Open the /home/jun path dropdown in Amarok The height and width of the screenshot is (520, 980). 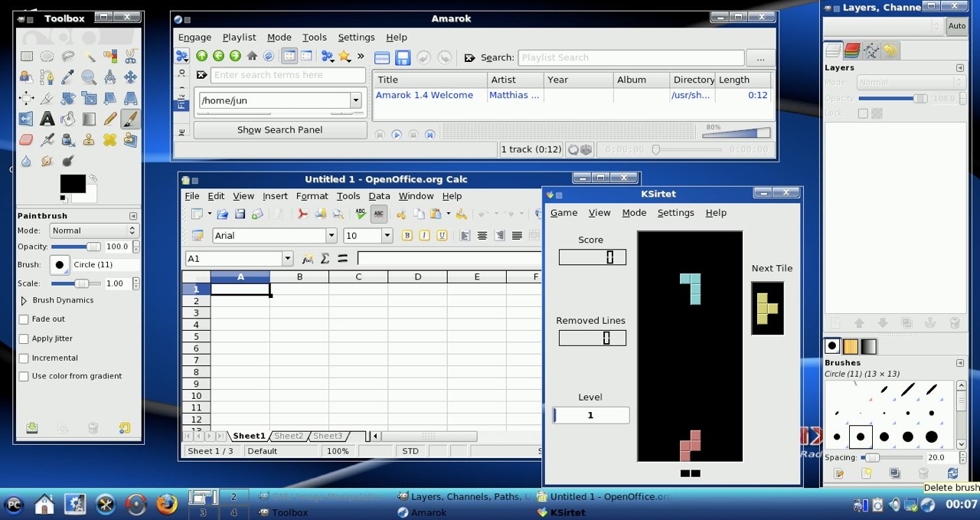(x=355, y=100)
